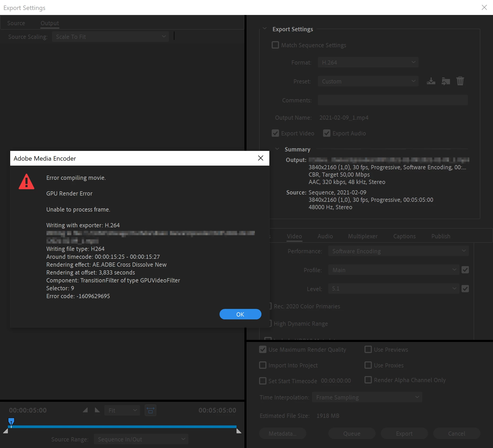
Task: Open the Video settings tab
Action: pyautogui.click(x=294, y=236)
